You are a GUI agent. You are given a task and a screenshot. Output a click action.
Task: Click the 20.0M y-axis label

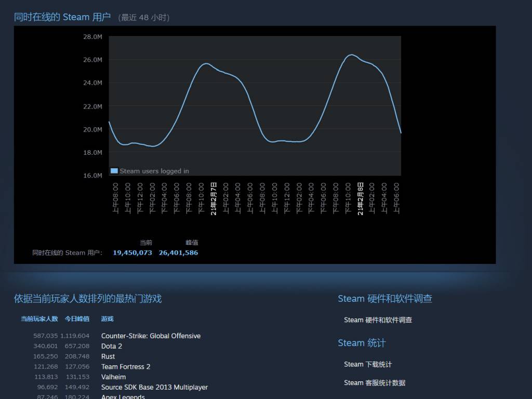pos(92,129)
